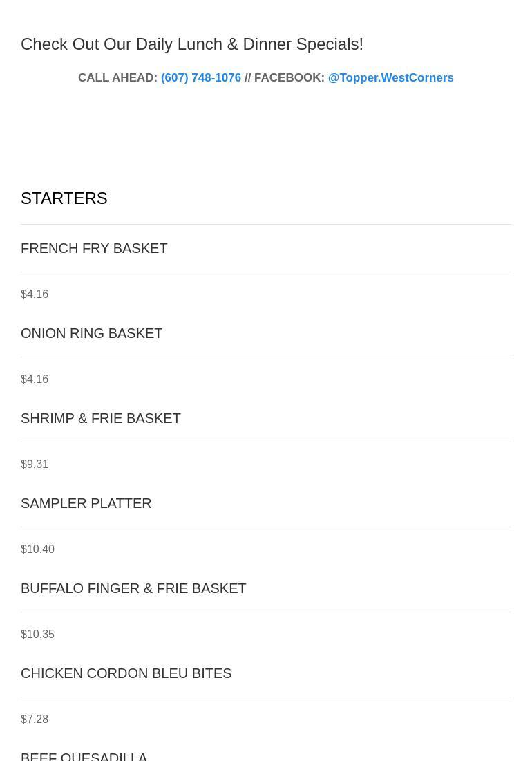Click the divider line below STARTERS heading
532x761 pixels.
coord(266,224)
